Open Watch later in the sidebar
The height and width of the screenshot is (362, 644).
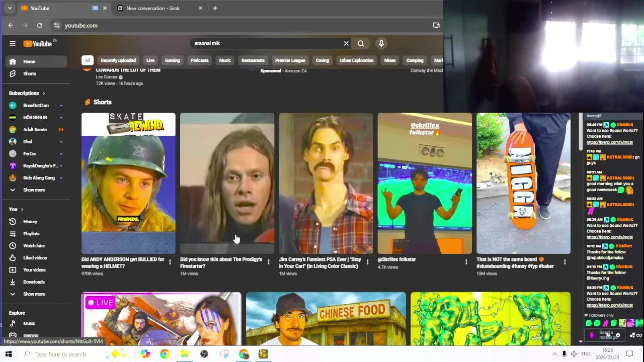click(x=35, y=245)
